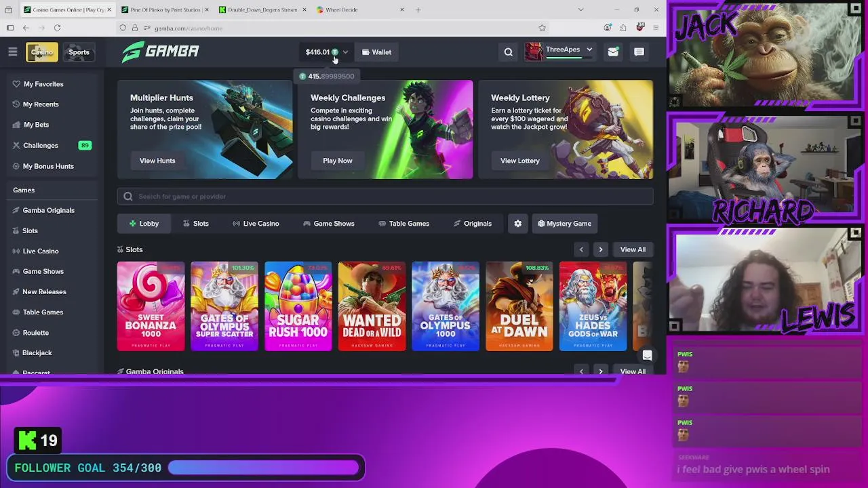Open the Wallet button
Image resolution: width=868 pixels, height=488 pixels.
click(376, 52)
